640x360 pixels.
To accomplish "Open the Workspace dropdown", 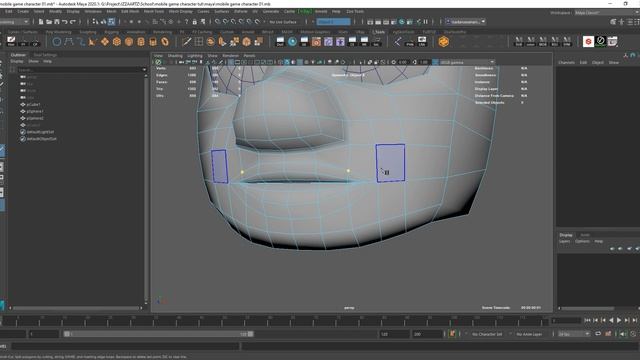I will 607,13.
